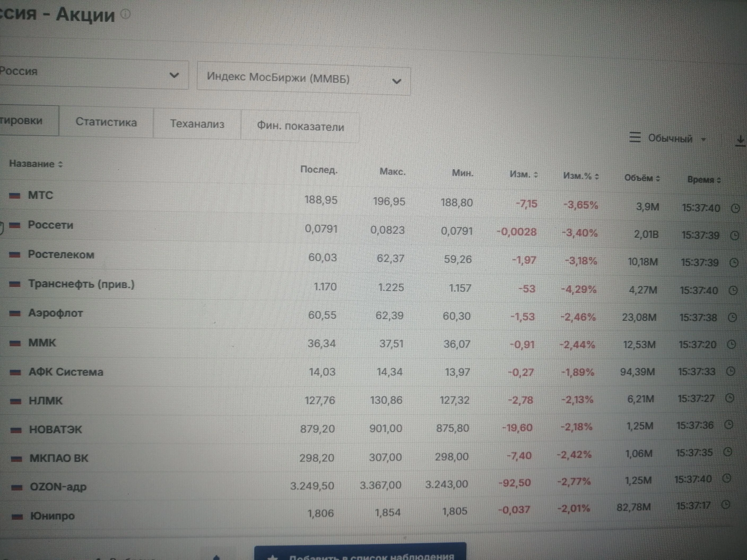Screen dimensions: 747x560
Task: Sort table by Объём column
Action: pyautogui.click(x=642, y=178)
